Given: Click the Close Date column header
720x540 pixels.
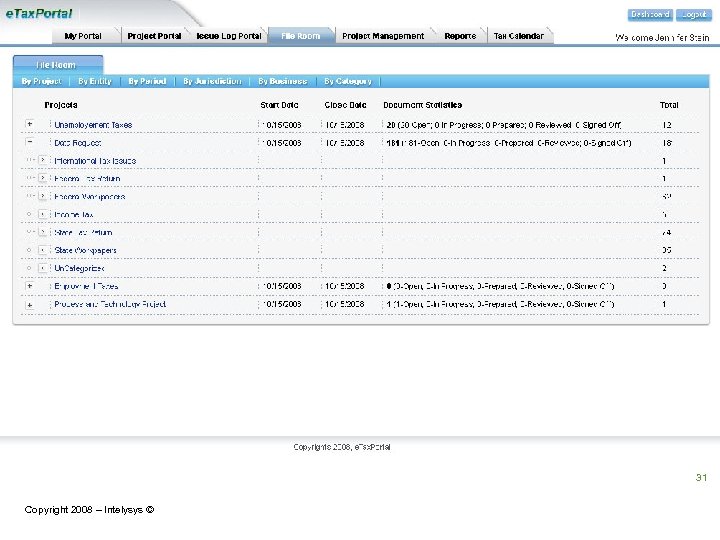Looking at the screenshot, I should [x=345, y=105].
